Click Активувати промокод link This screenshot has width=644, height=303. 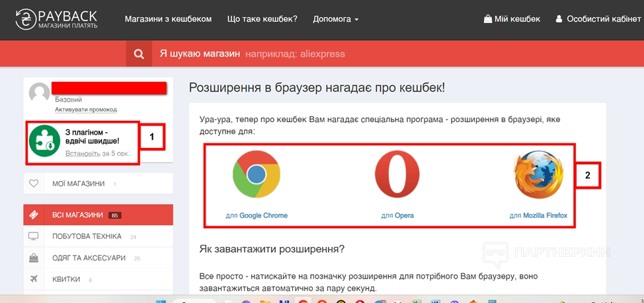pyautogui.click(x=86, y=110)
